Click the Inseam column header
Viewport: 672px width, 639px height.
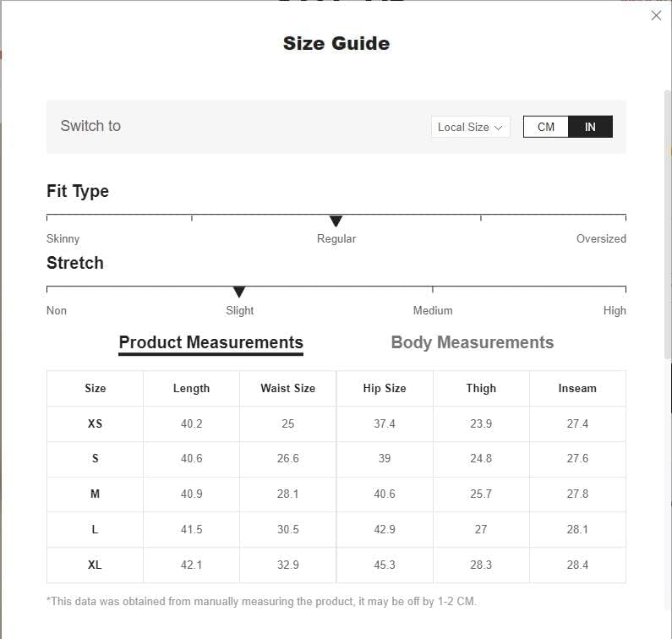577,388
